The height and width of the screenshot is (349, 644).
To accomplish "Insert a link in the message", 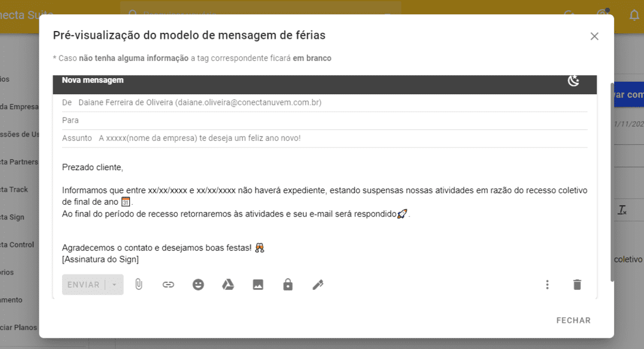I will click(x=168, y=285).
